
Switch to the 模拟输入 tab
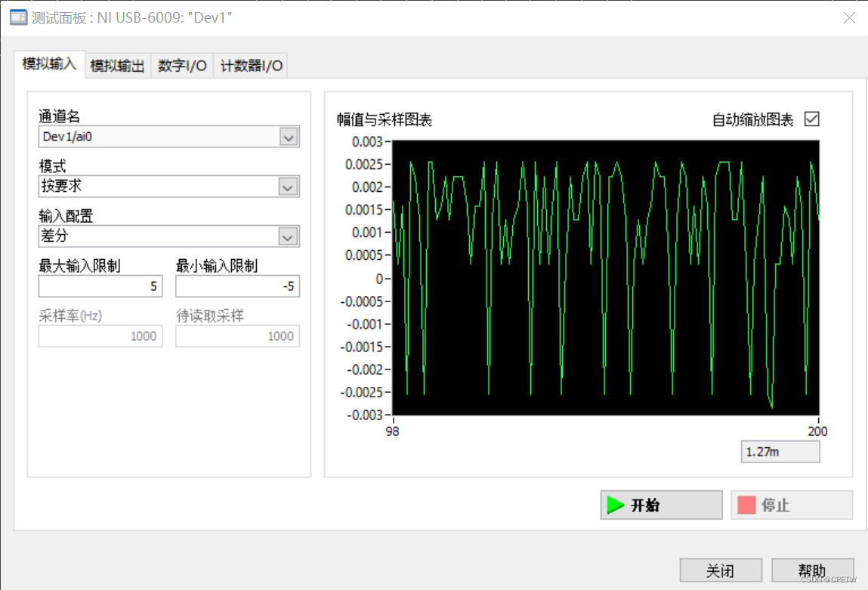pos(49,64)
